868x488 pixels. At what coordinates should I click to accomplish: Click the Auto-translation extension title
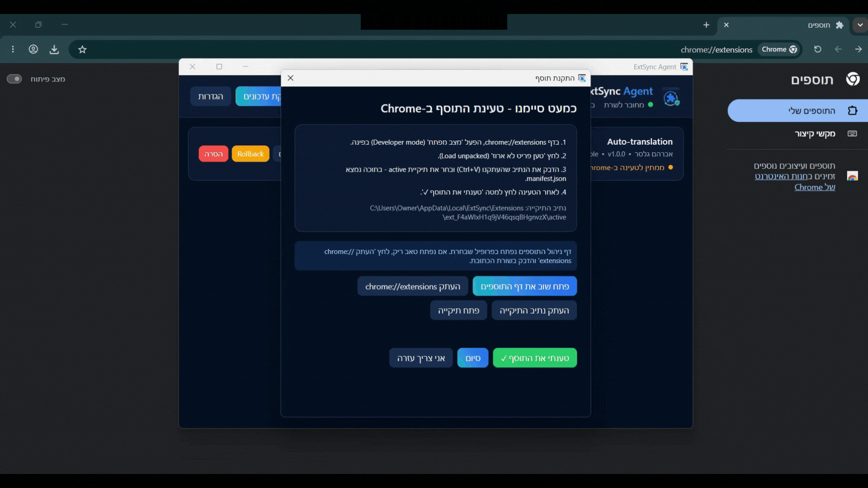coord(639,141)
